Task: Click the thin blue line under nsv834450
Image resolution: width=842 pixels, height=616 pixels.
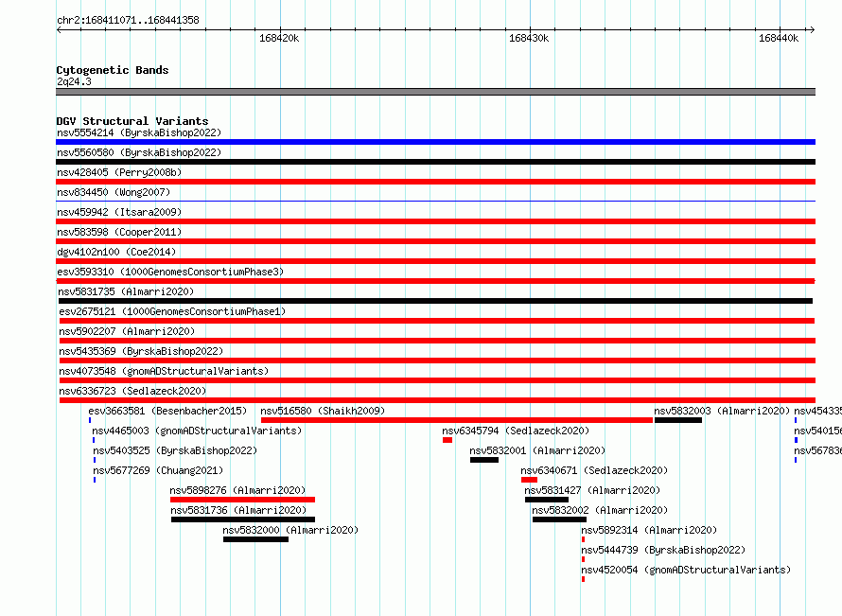Action: pyautogui.click(x=435, y=201)
